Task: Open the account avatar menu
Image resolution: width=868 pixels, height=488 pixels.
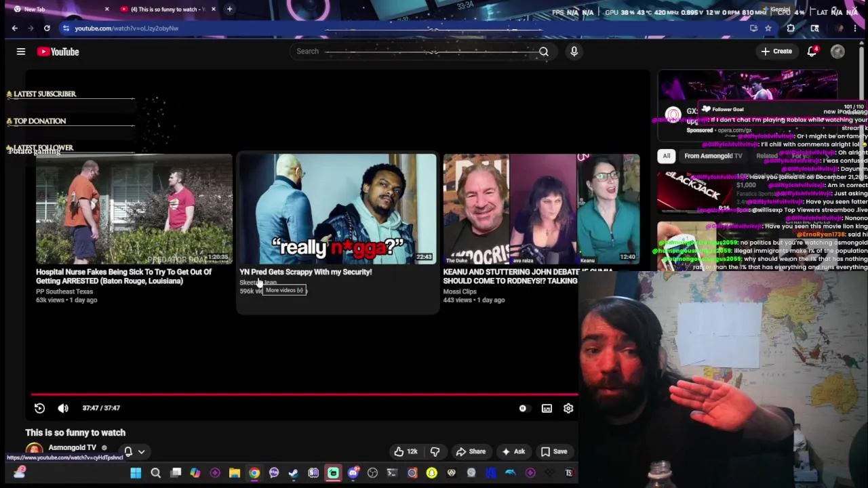Action: (837, 52)
